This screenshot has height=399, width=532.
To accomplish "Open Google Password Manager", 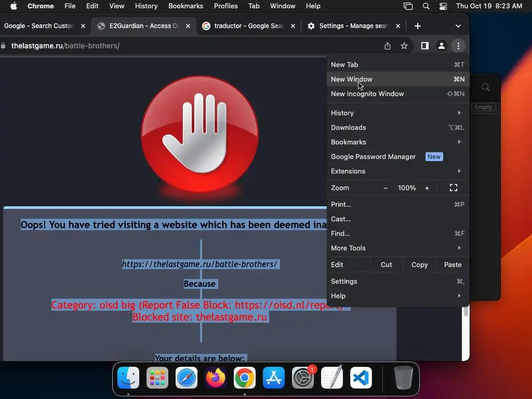I will coord(397,157).
